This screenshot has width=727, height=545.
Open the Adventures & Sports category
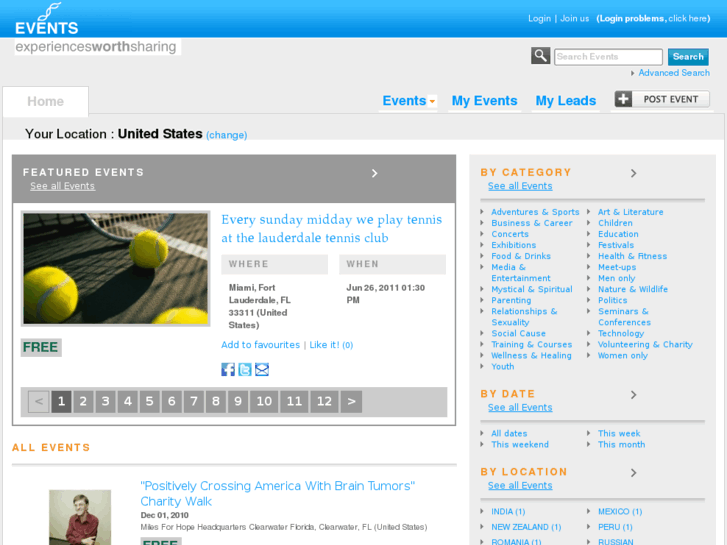535,212
